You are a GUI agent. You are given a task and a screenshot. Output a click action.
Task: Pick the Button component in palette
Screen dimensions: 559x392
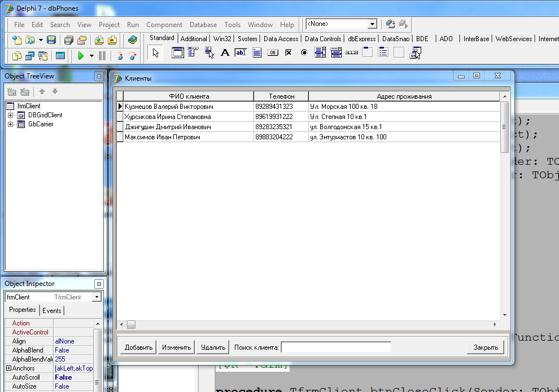273,52
